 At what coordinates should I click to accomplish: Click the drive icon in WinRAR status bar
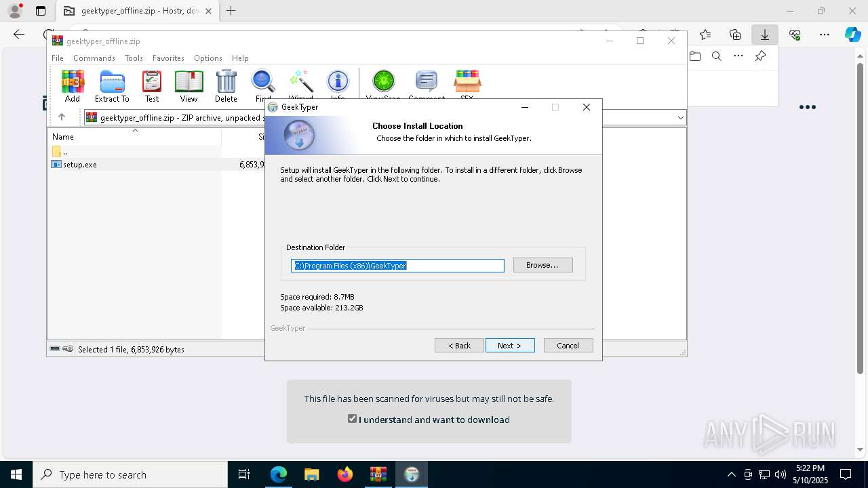pyautogui.click(x=55, y=348)
